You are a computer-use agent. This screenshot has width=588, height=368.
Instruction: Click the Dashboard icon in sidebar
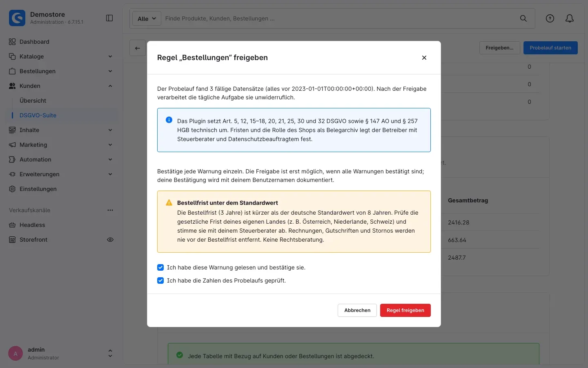click(12, 42)
